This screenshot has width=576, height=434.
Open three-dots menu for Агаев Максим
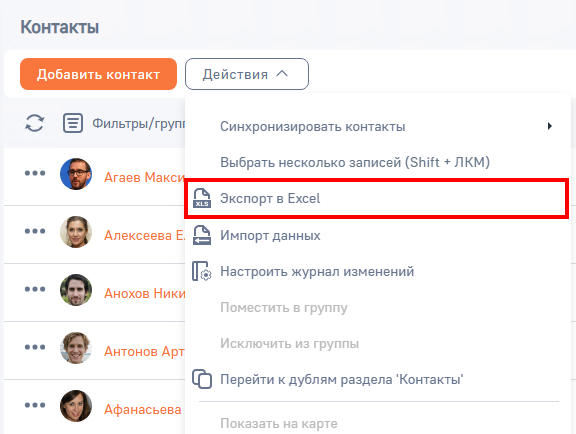(35, 173)
